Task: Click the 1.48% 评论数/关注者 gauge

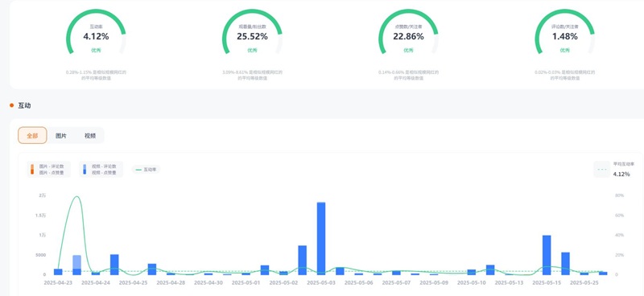Action: (565, 33)
